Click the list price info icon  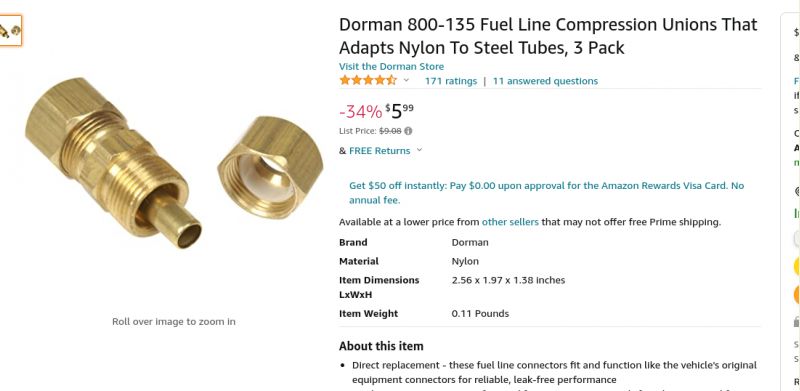click(408, 131)
